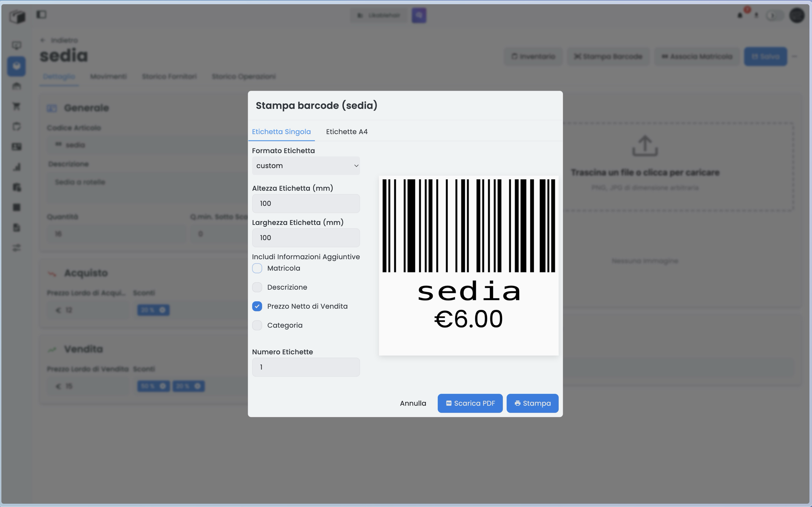This screenshot has width=812, height=507.
Task: Click the statistics chart icon in the sidebar
Action: pyautogui.click(x=16, y=167)
